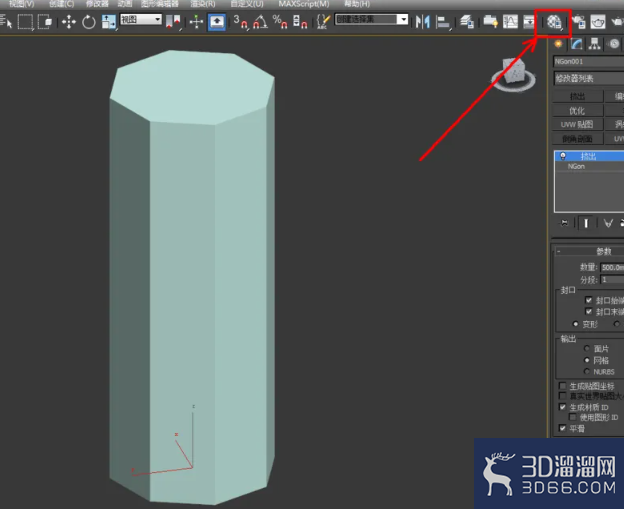Click the Pin Stack icon
Screen dimensions: 624x509
(x=564, y=223)
